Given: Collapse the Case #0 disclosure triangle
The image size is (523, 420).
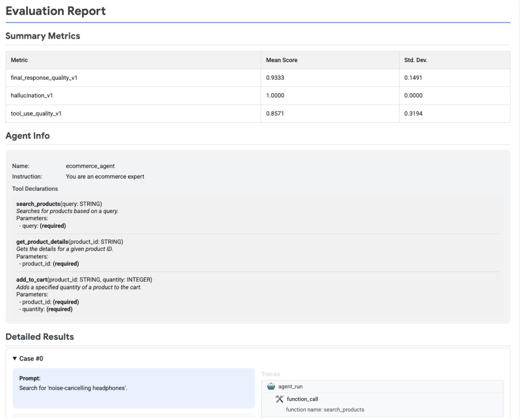Looking at the screenshot, I should pos(14,359).
